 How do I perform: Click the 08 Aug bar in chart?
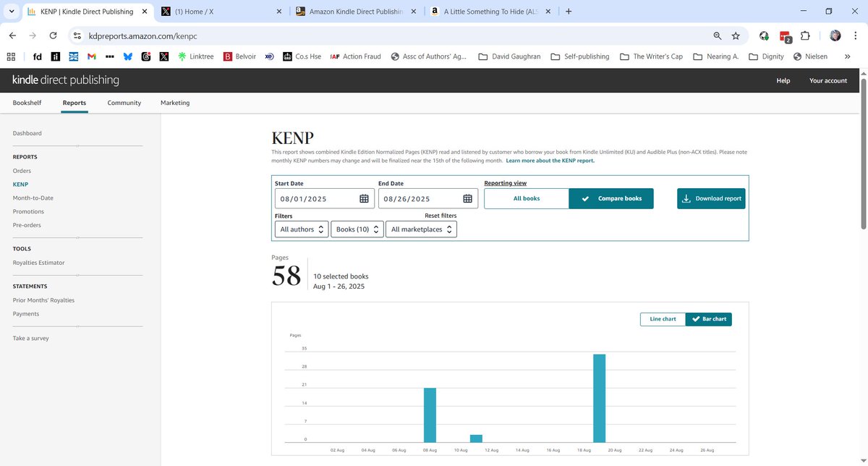coord(430,415)
